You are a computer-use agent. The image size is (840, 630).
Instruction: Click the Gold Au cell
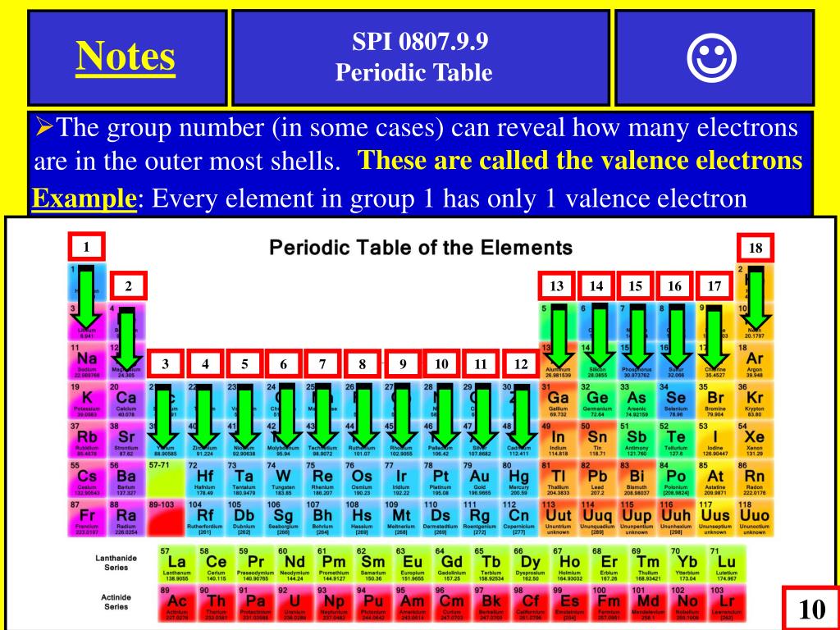click(x=479, y=479)
